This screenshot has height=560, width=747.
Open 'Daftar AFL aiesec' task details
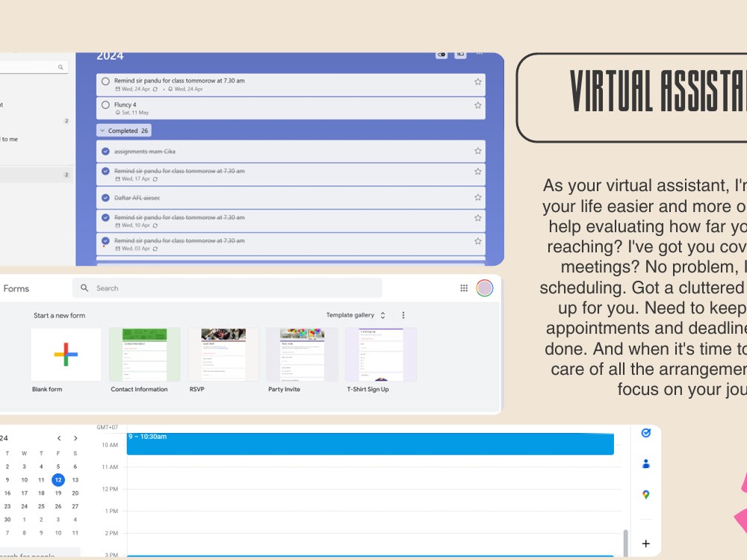tap(291, 198)
